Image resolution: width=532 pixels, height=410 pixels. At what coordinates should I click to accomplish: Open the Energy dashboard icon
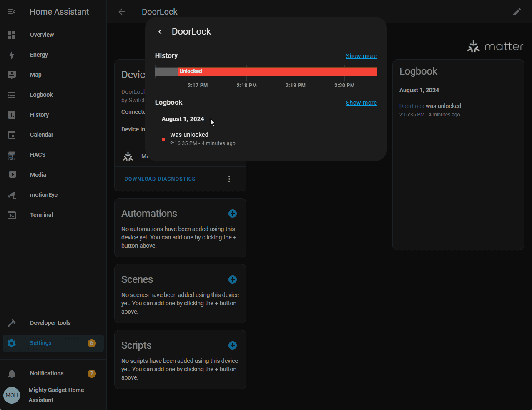tap(12, 55)
